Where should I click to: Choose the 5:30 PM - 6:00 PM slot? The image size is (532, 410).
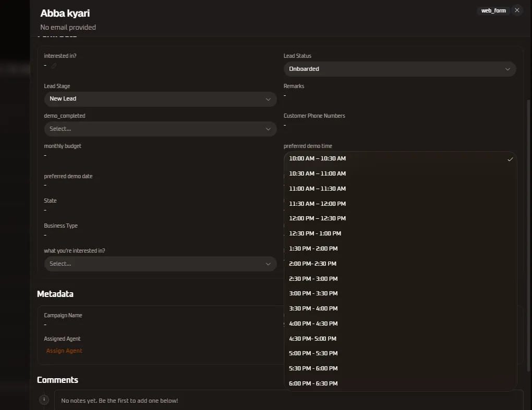(x=401, y=368)
